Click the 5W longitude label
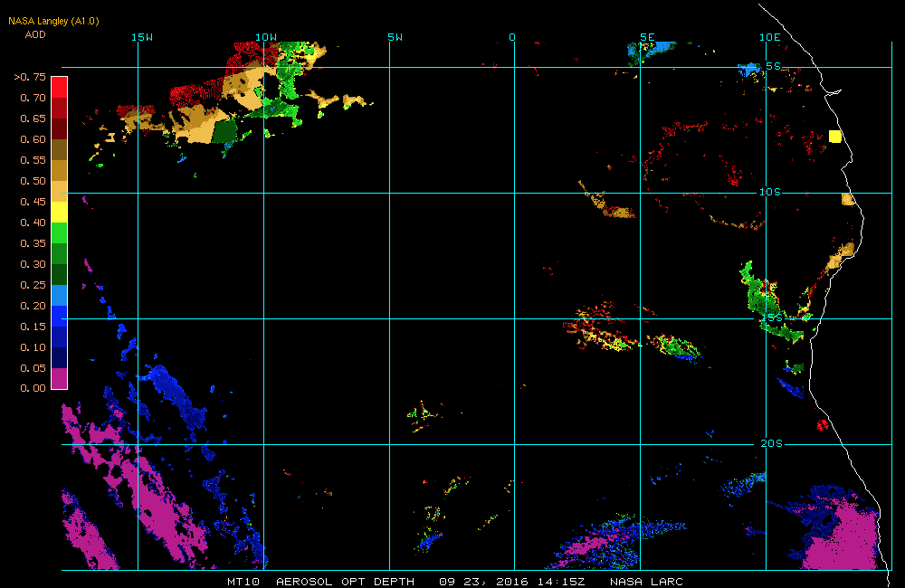 click(395, 37)
